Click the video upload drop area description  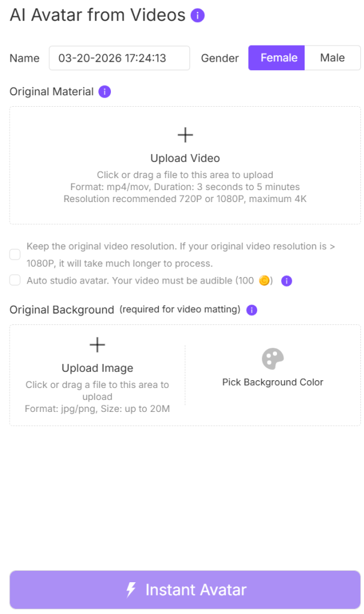185,187
